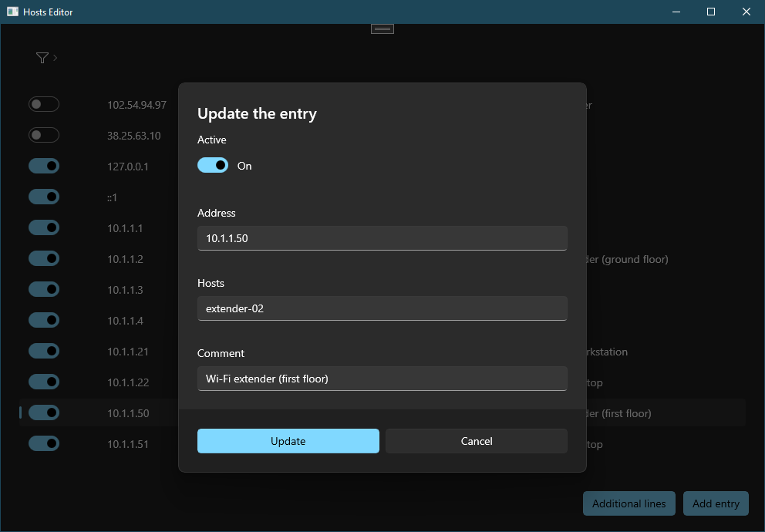The height and width of the screenshot is (532, 765).
Task: Open Additional lines
Action: 629,503
